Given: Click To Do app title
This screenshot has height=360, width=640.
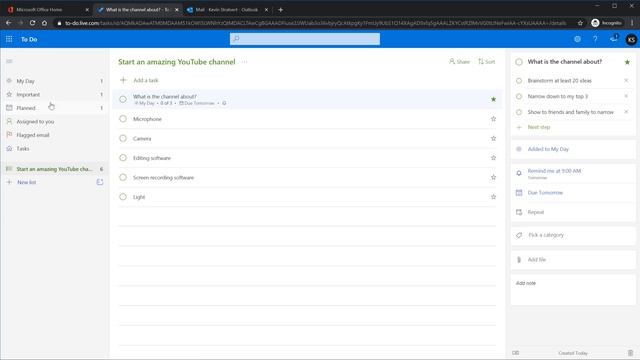Looking at the screenshot, I should tap(29, 39).
